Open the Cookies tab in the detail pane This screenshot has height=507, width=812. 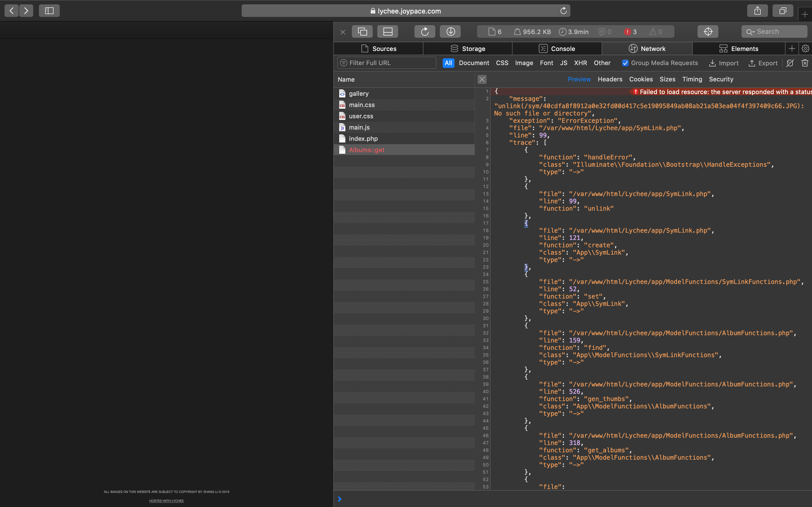(641, 79)
